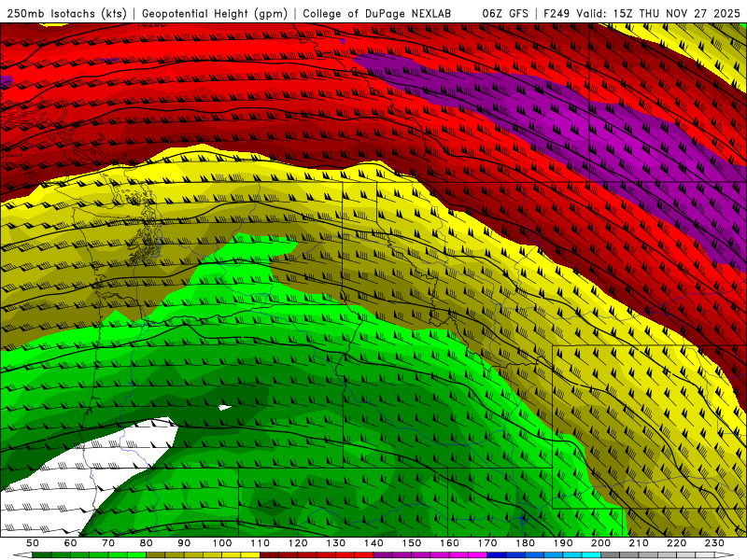
Task: Click the "15Z THU NOV 27 2025" valid time
Action: [676, 14]
